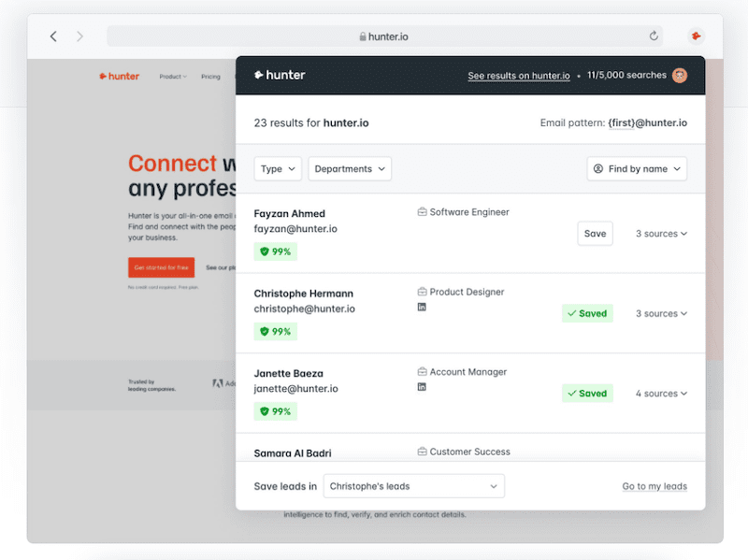The height and width of the screenshot is (560, 748).
Task: Open the Christophe's leads list selector
Action: pyautogui.click(x=414, y=485)
